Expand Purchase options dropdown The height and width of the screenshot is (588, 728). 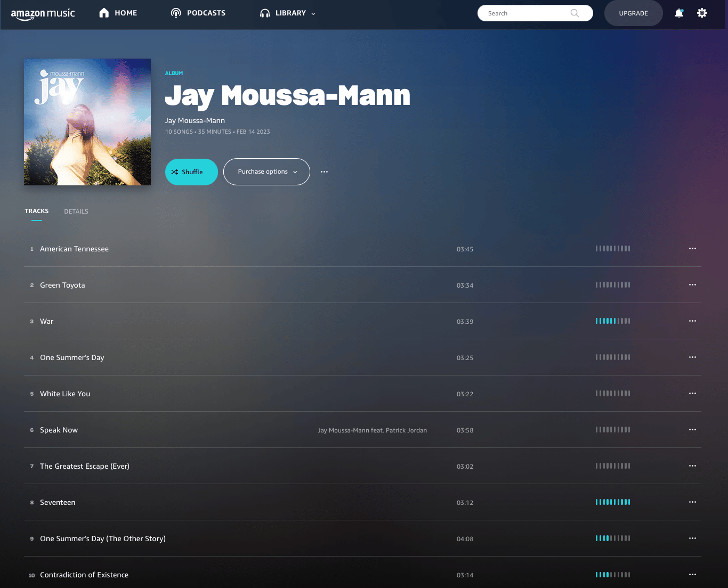(x=266, y=172)
